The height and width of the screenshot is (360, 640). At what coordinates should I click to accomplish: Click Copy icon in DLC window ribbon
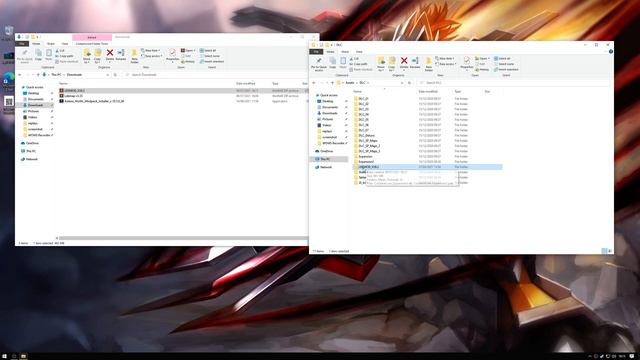pos(332,63)
